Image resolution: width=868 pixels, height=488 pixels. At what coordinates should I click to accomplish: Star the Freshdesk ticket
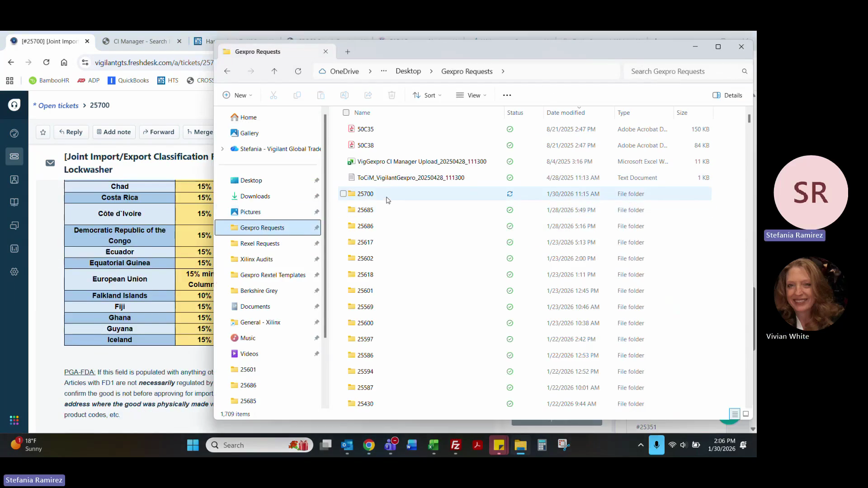pyautogui.click(x=43, y=132)
